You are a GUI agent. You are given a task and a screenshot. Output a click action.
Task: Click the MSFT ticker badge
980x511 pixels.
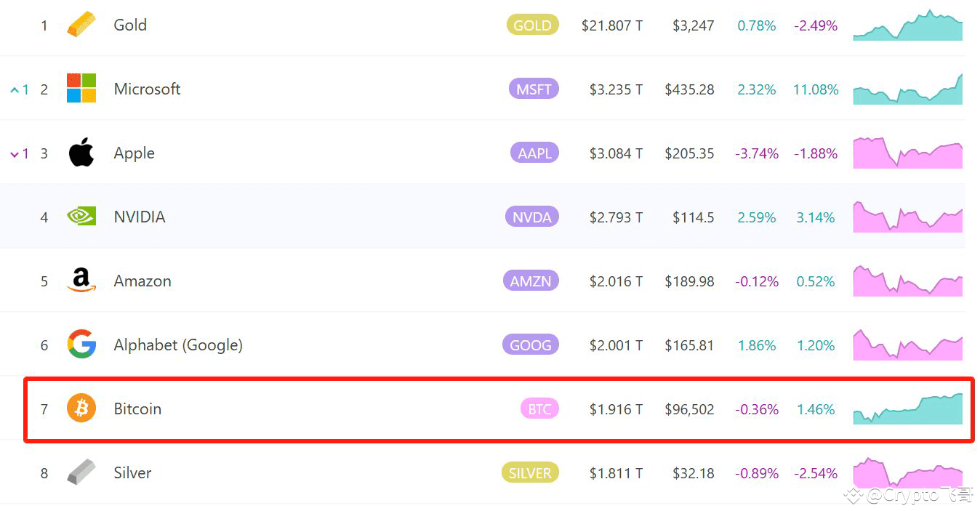click(x=534, y=89)
